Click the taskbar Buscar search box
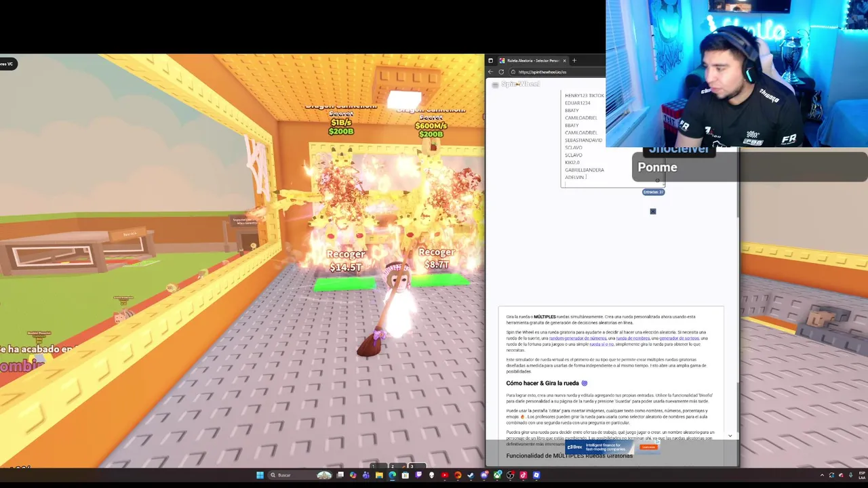The height and width of the screenshot is (488, 868). (x=300, y=475)
